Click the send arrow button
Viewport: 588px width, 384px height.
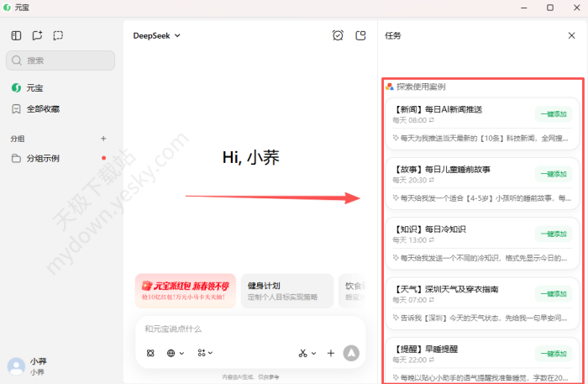pyautogui.click(x=351, y=353)
